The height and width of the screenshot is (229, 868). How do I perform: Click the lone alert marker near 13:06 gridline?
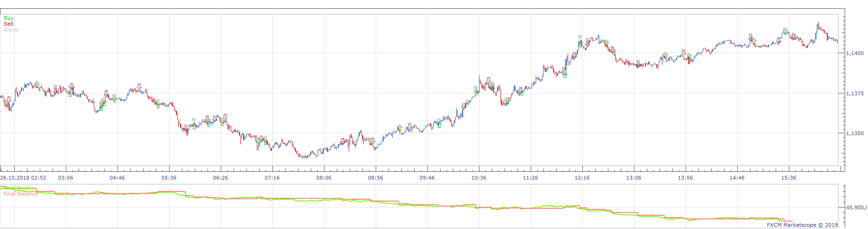click(638, 61)
